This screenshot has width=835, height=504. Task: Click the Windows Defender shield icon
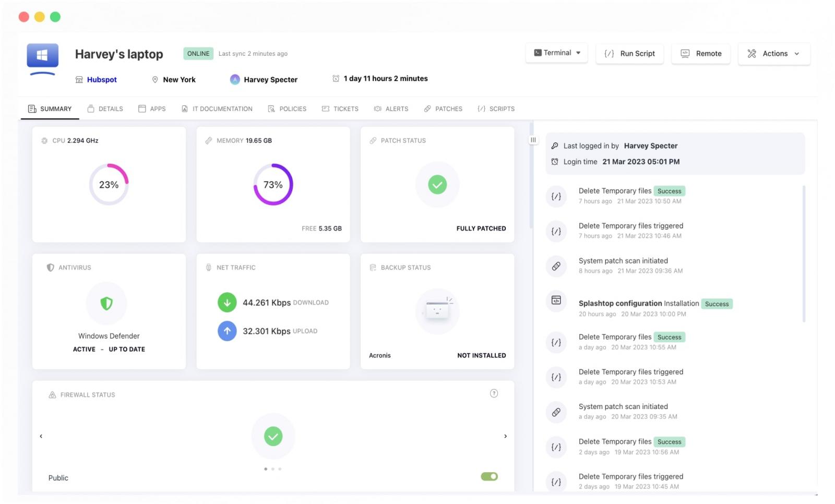coord(106,304)
